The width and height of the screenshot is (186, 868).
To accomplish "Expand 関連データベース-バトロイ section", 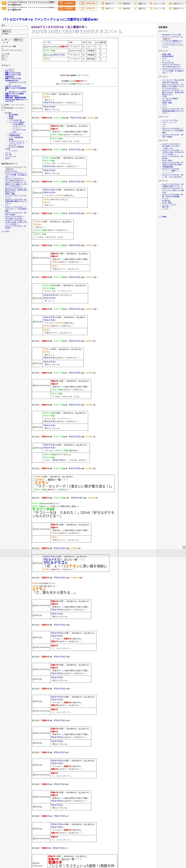I will pyautogui.click(x=3, y=105).
